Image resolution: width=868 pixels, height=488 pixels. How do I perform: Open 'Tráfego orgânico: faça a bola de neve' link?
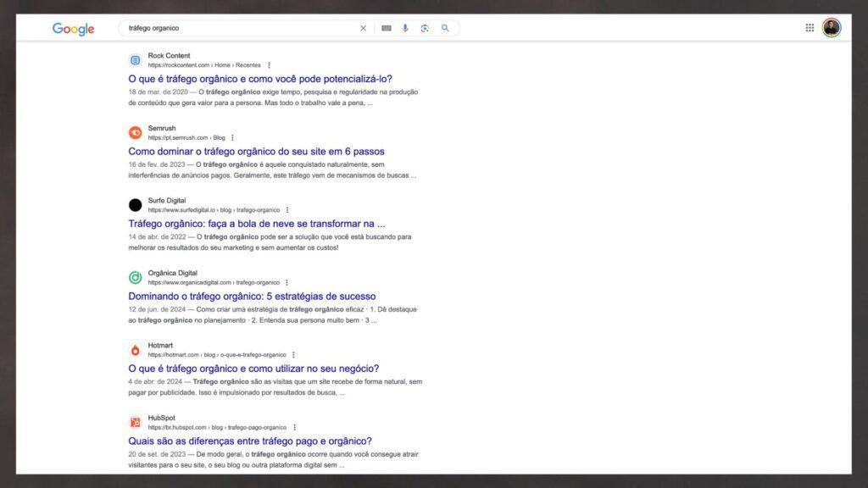pyautogui.click(x=257, y=224)
